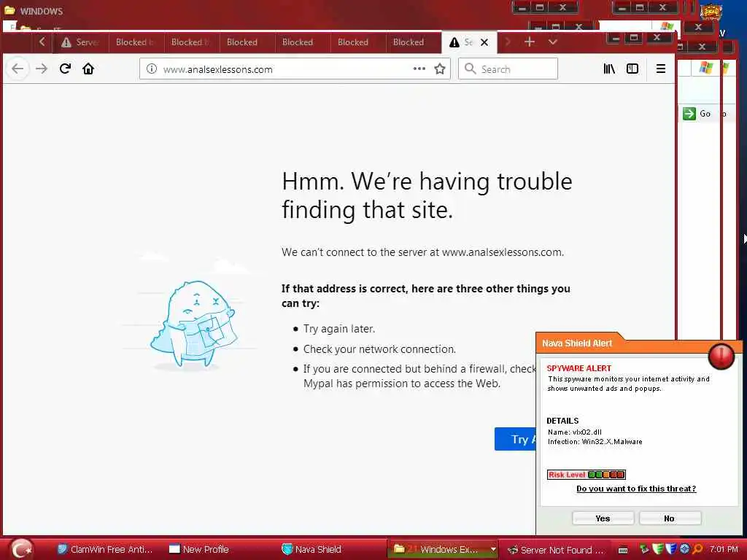Viewport: 747px width, 560px height.
Task: Click the SPYWARE ALERT heading
Action: point(578,368)
